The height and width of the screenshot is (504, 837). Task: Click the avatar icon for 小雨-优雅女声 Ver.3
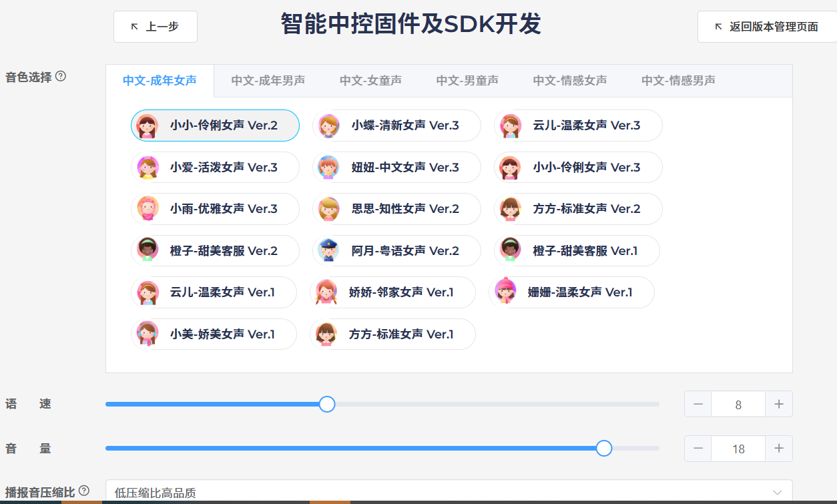pyautogui.click(x=148, y=209)
